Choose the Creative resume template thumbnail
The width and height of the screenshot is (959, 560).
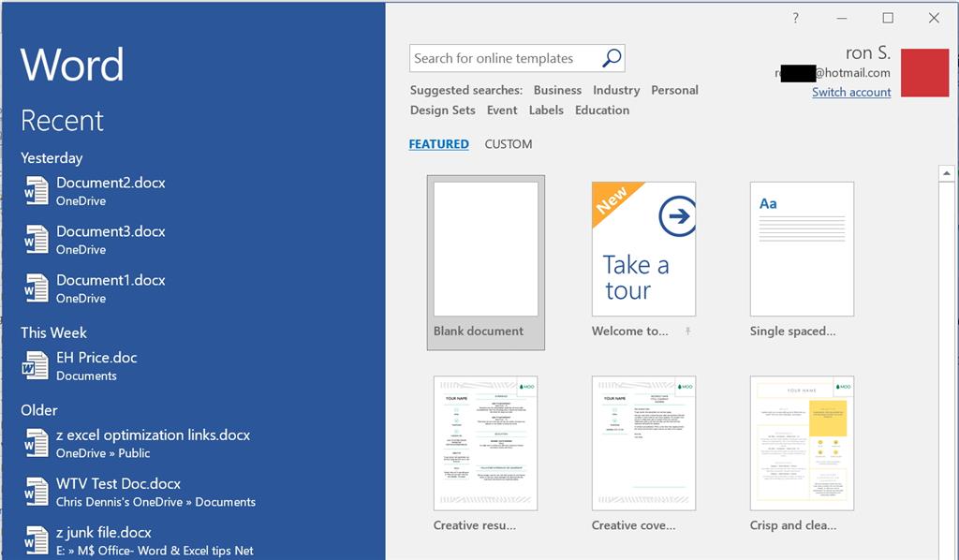click(x=486, y=443)
